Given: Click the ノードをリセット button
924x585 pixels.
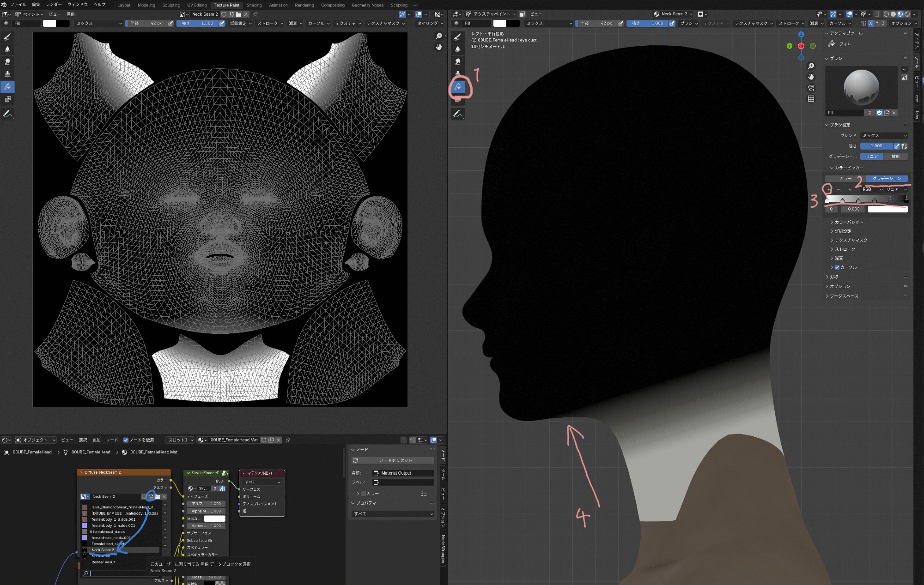Looking at the screenshot, I should 393,460.
